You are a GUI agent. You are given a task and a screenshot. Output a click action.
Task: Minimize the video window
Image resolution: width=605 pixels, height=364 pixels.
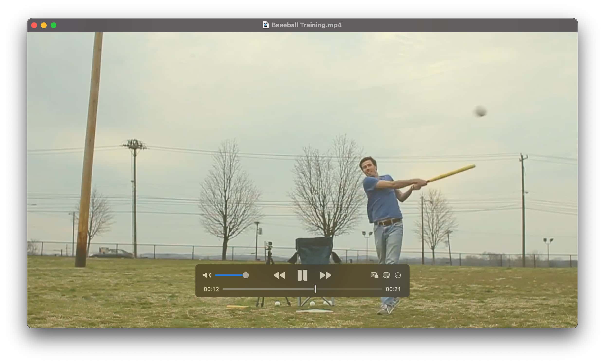coord(44,25)
